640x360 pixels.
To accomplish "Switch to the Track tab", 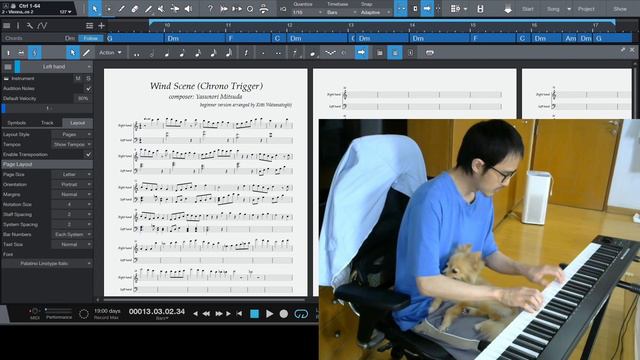I will pos(47,123).
